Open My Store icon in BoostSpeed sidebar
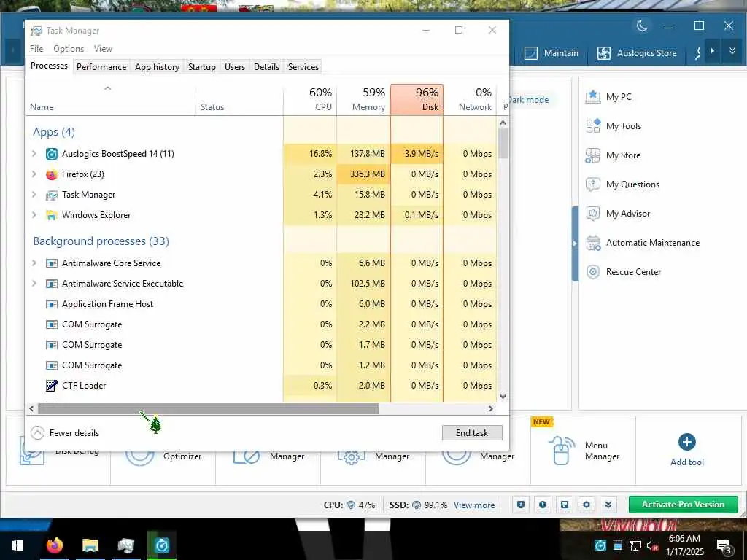 tap(592, 155)
